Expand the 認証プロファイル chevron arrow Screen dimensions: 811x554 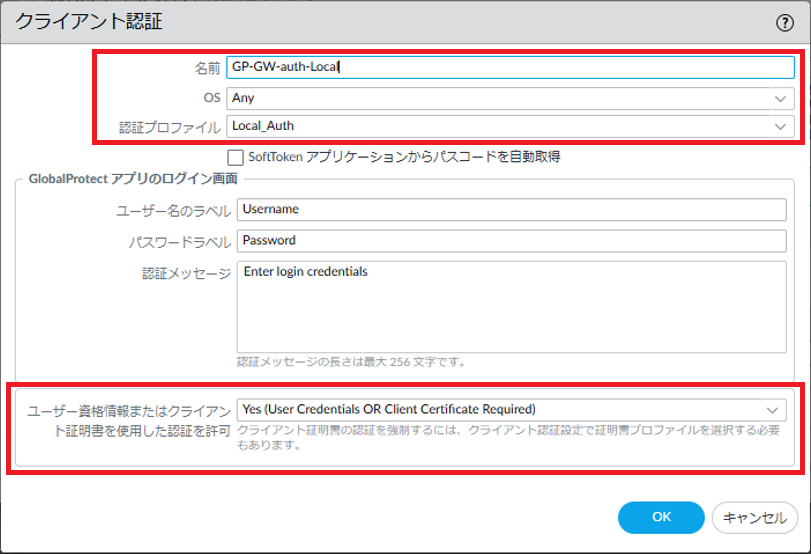click(780, 127)
